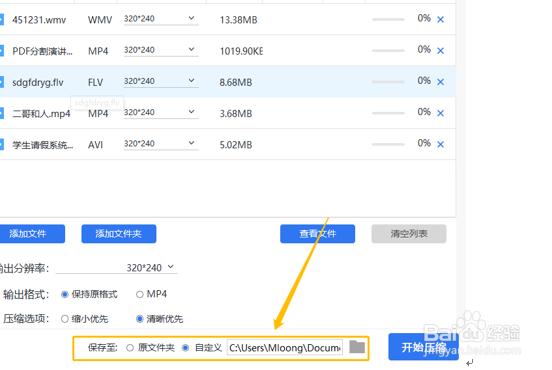
Task: Open the folder browse icon beside save path
Action: (x=357, y=347)
